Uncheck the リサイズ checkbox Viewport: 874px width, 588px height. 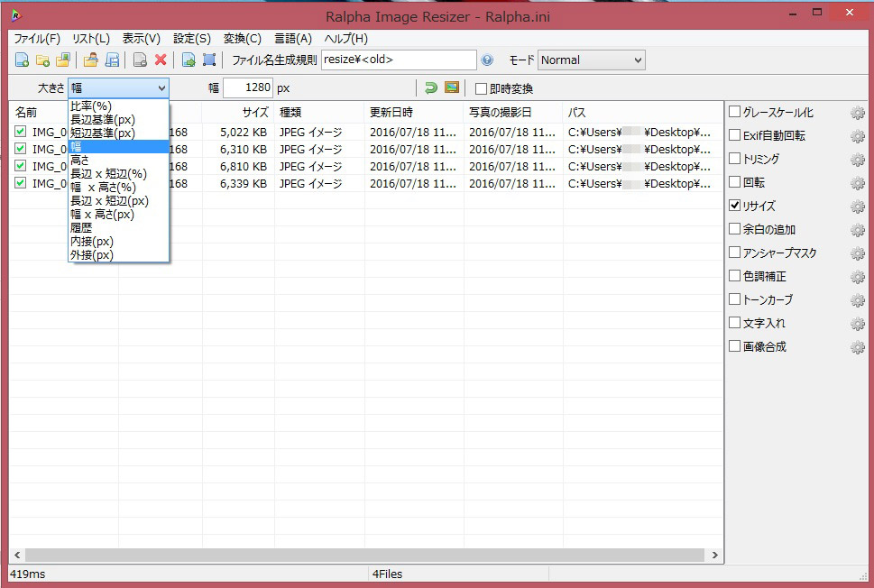[x=735, y=206]
